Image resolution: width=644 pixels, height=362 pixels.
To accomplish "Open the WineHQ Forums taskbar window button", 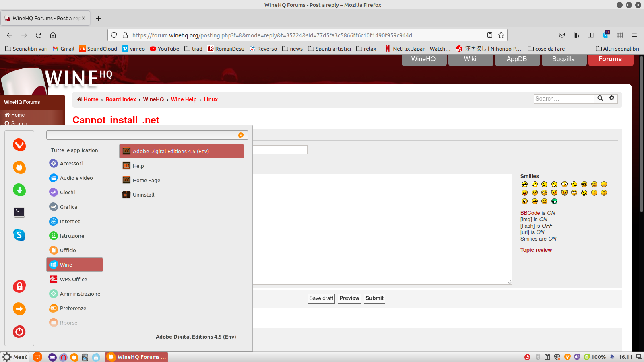I will [137, 357].
